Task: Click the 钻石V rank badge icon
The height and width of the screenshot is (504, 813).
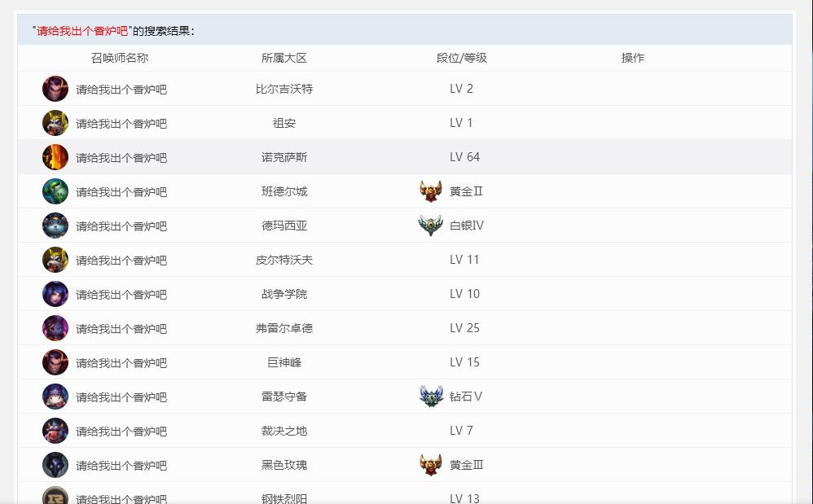Action: click(x=431, y=397)
